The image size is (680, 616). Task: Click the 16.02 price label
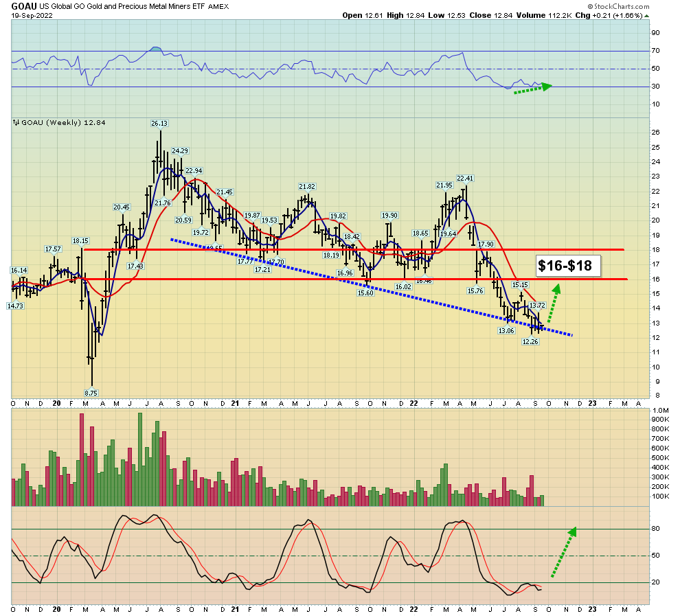pyautogui.click(x=403, y=286)
